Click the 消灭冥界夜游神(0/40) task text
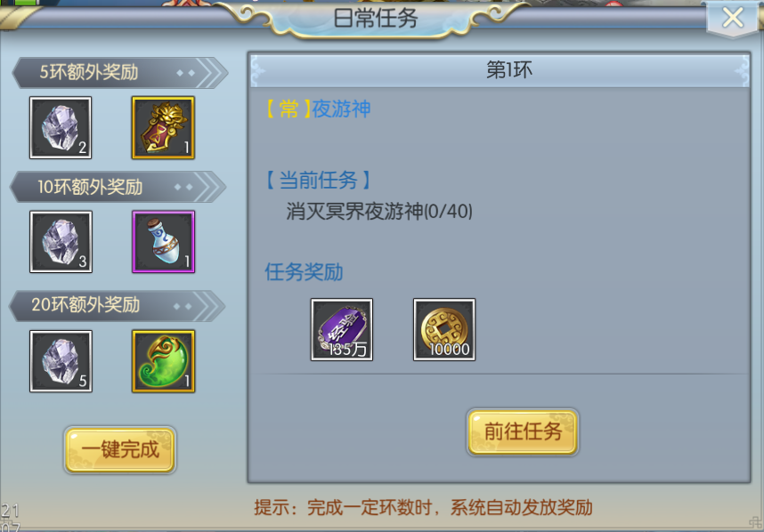Screen dimensions: 764x532 click(x=379, y=211)
